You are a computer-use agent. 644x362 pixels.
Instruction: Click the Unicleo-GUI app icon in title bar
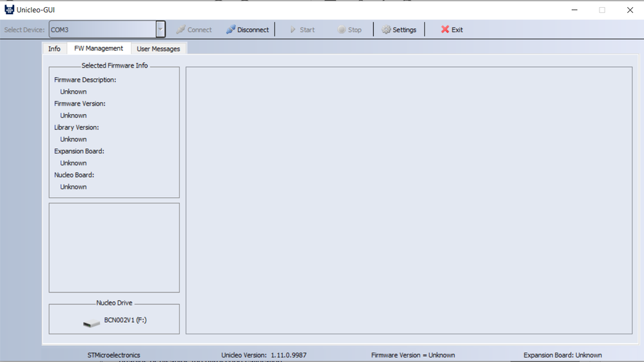[9, 10]
